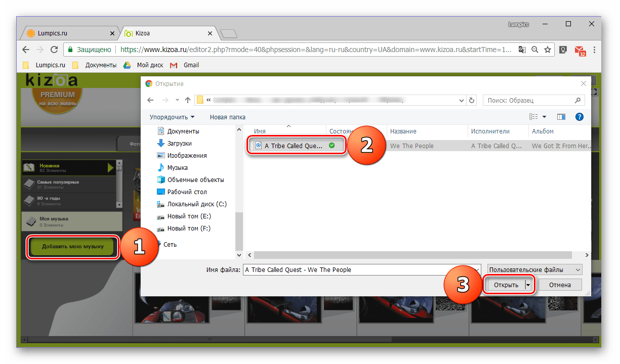This screenshot has height=364, width=620.
Task: Open Упорядочить dropdown menu
Action: pos(172,117)
